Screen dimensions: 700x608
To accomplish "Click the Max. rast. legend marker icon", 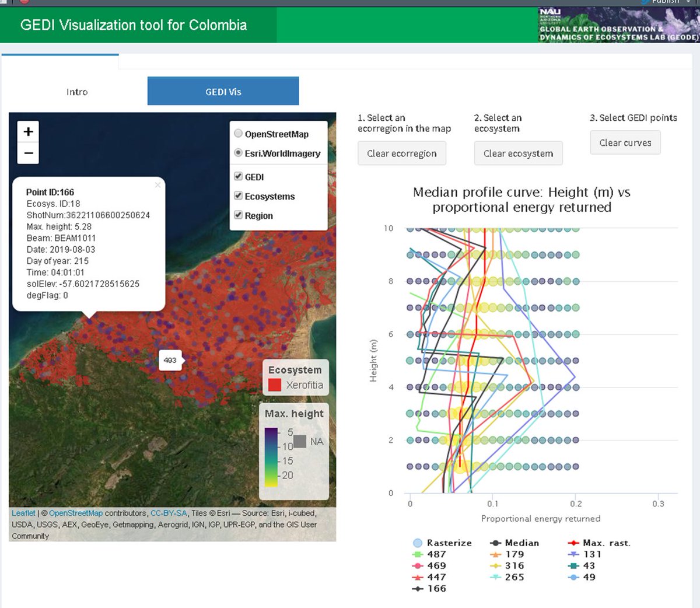I will tap(573, 543).
